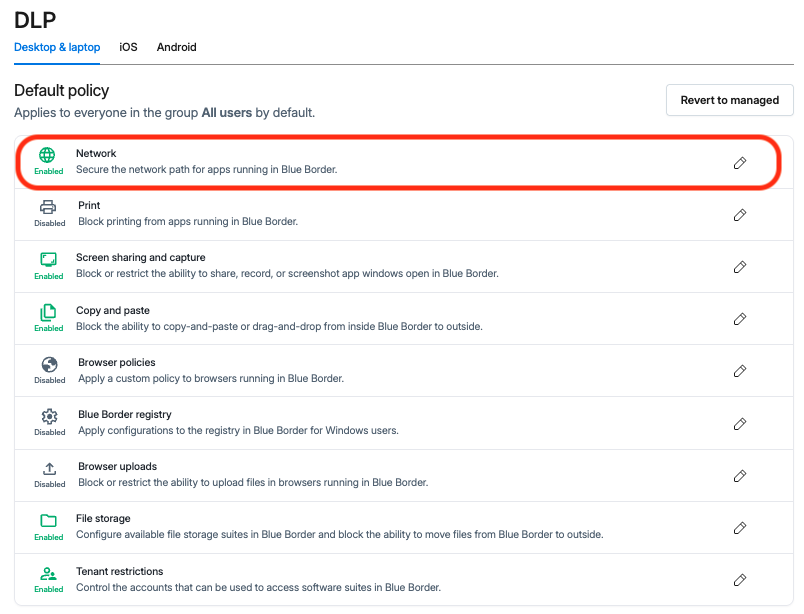Click the Browser uploads arrow icon
Screen dimensions: 804x614
[49, 468]
